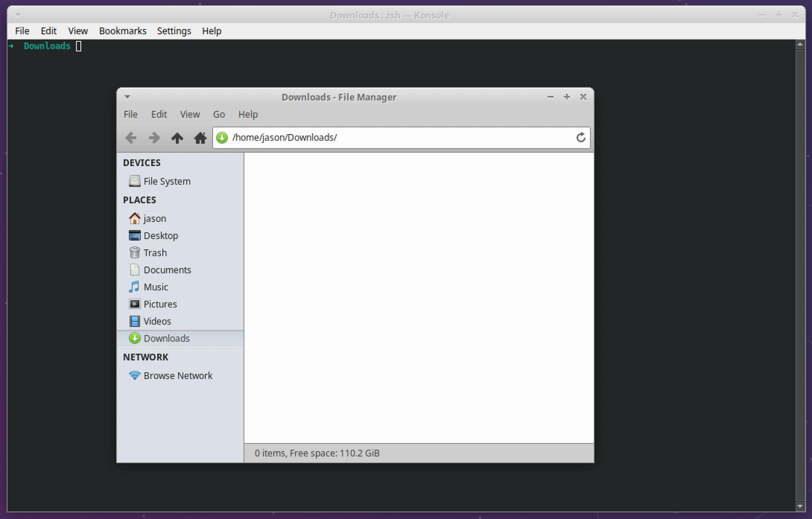The height and width of the screenshot is (519, 812).
Task: Open the Documents place
Action: point(168,270)
